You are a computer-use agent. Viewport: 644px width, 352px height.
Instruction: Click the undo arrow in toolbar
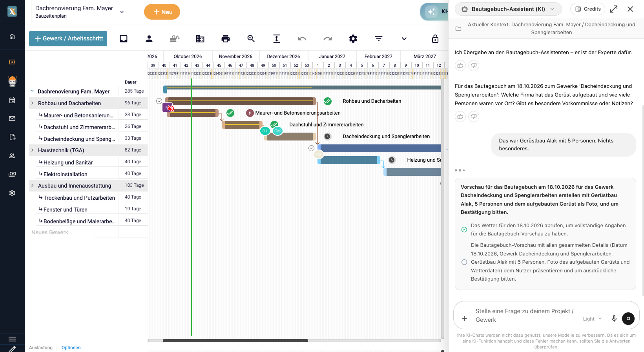302,38
